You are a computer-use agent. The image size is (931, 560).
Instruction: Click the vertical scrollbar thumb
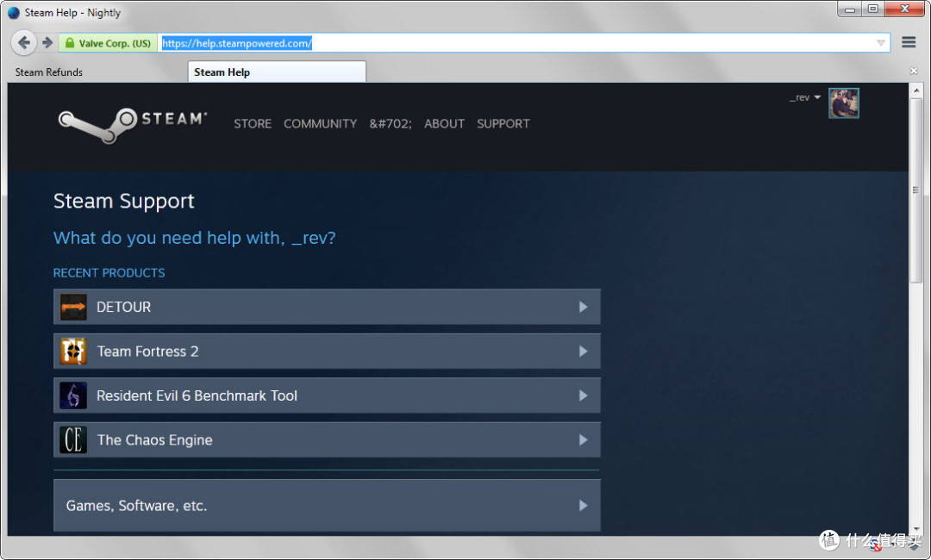tap(915, 190)
